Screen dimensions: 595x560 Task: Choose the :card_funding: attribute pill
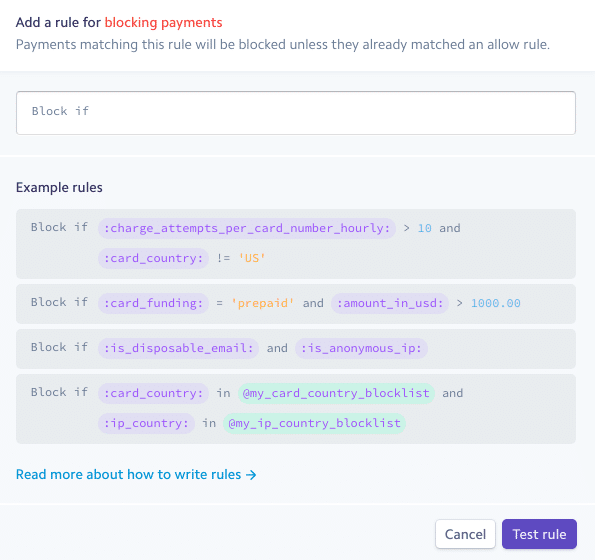153,303
